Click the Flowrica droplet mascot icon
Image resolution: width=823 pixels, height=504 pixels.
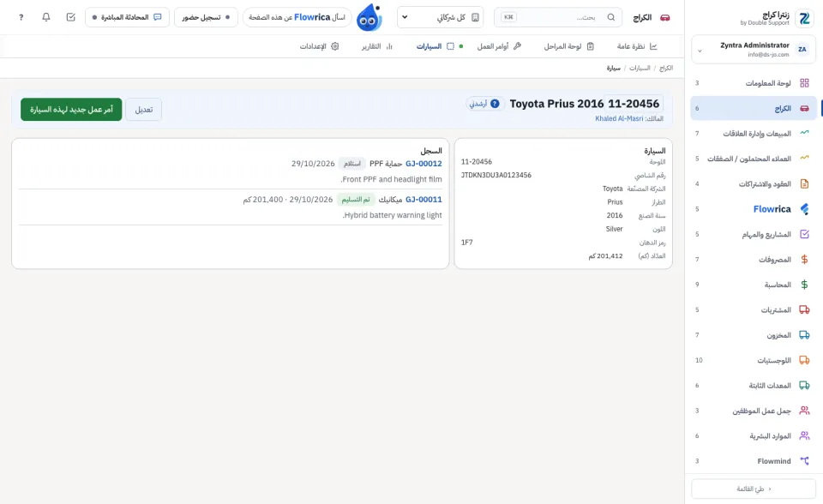369,17
